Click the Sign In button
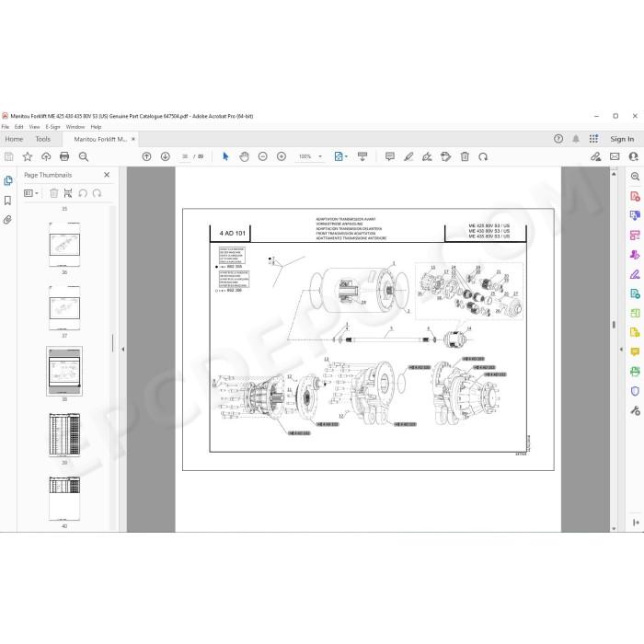Image resolution: width=644 pixels, height=644 pixels. click(x=622, y=139)
